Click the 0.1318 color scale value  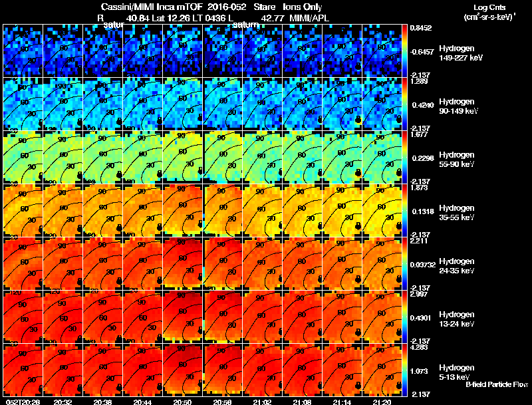click(423, 211)
